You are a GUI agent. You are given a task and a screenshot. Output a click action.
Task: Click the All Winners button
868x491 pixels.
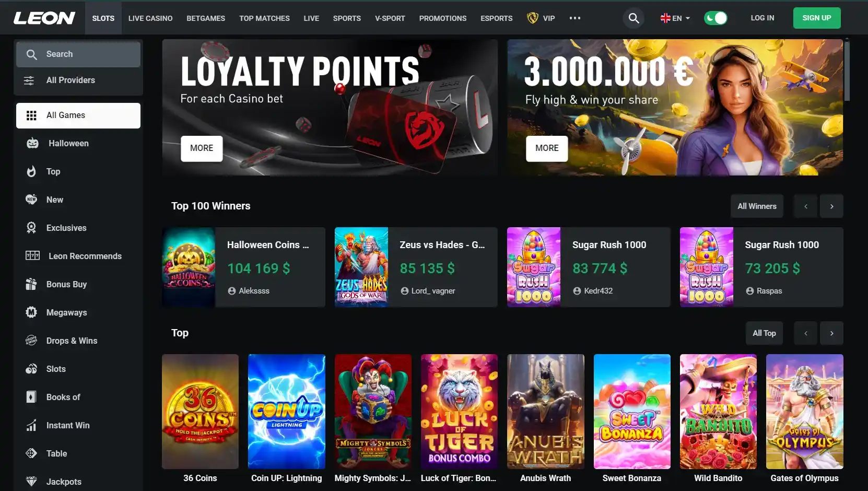[x=757, y=206]
